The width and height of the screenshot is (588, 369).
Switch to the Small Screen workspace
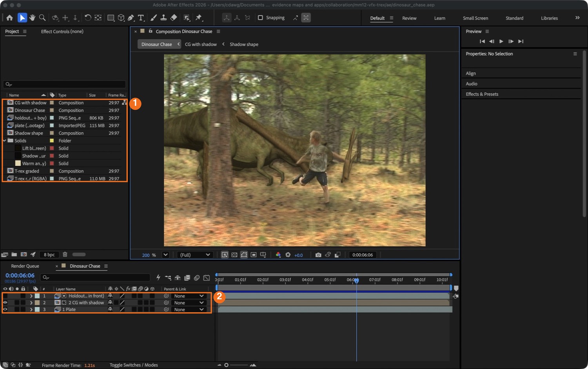475,18
